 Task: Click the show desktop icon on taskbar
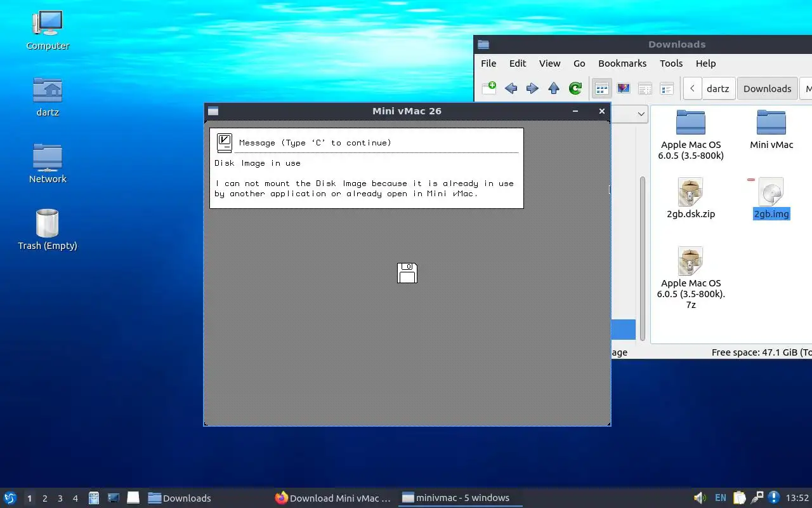[x=133, y=498]
